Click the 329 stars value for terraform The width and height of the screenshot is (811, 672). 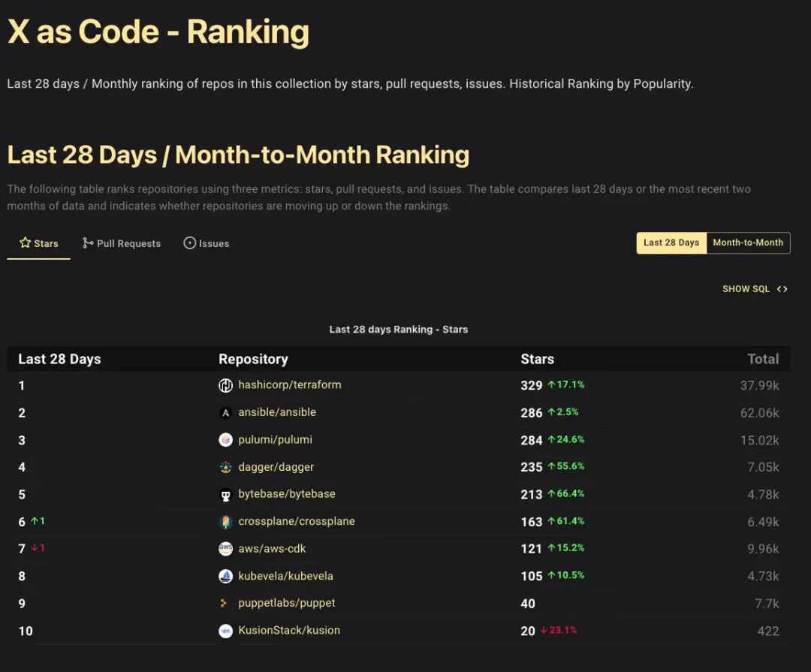click(x=531, y=385)
